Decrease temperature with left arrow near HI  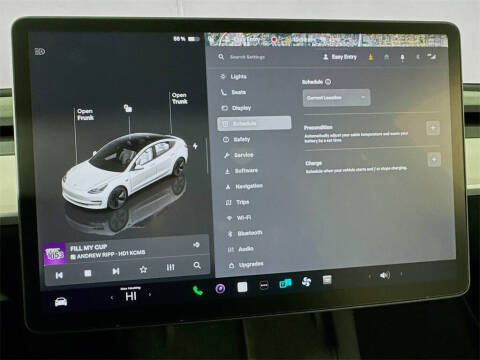point(112,297)
